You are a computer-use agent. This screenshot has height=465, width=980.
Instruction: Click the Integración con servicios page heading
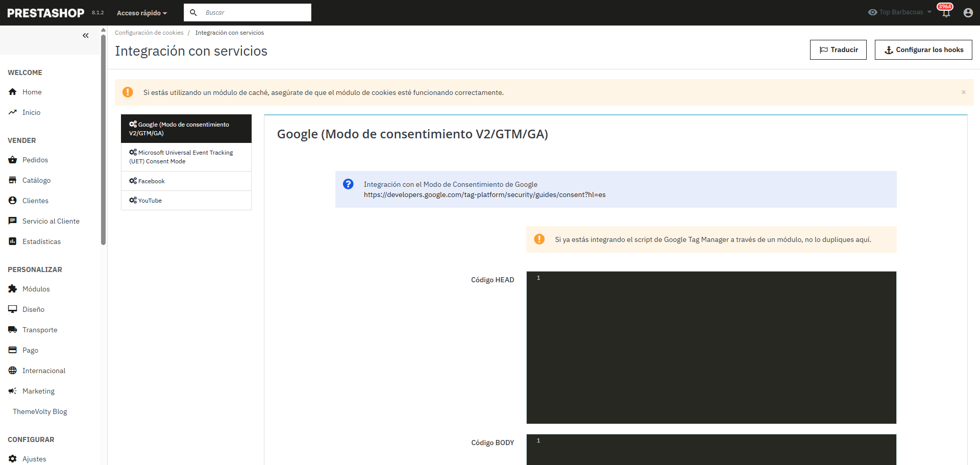191,51
